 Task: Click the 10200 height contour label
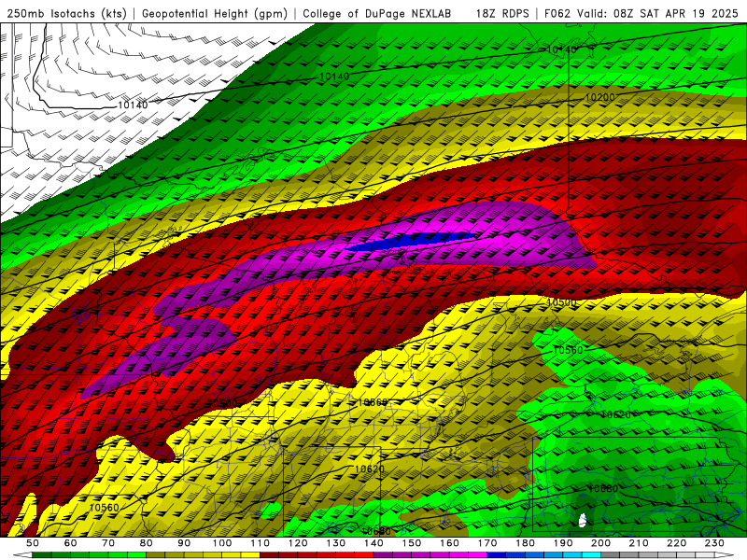pyautogui.click(x=599, y=98)
